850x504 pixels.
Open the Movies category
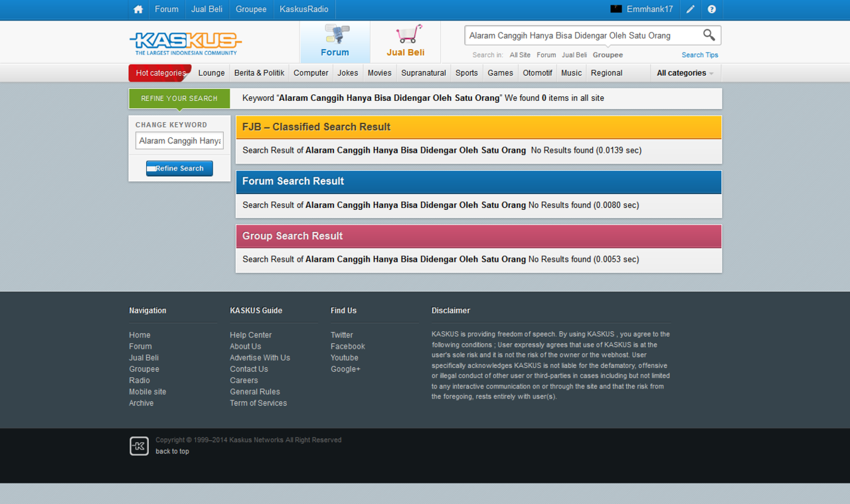click(x=379, y=73)
